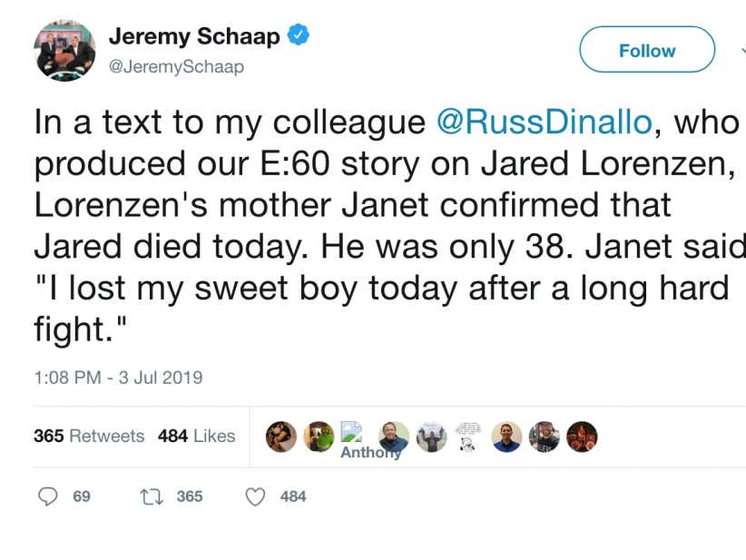Click the blue verified badge next to Jeremy Schaap

click(296, 36)
